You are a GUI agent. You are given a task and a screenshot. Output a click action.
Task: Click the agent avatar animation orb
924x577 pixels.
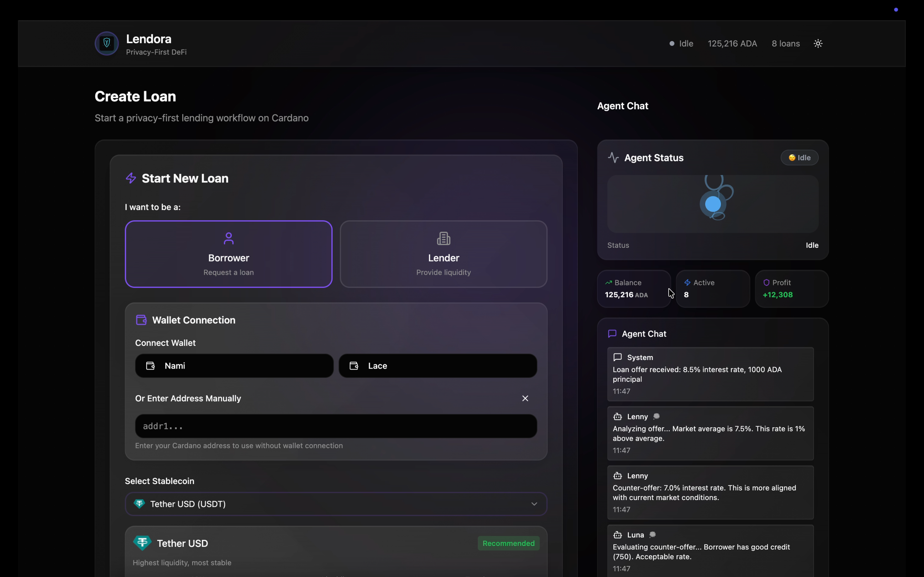click(x=713, y=204)
